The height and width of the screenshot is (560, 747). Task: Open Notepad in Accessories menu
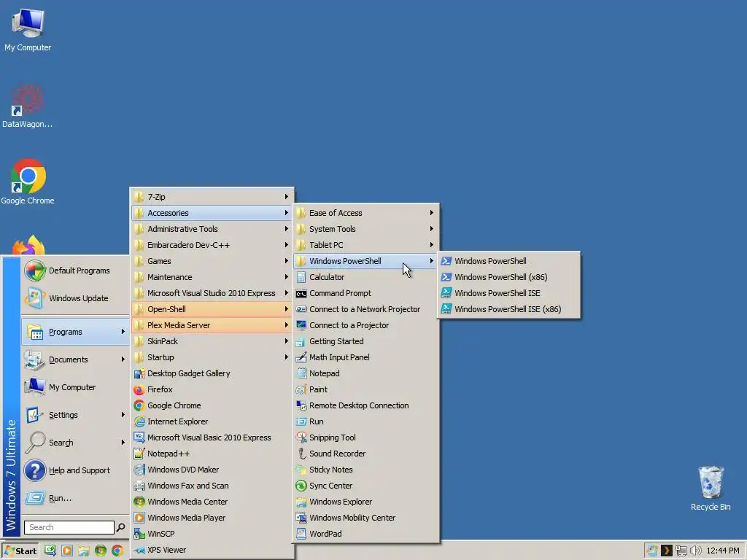tap(366, 373)
